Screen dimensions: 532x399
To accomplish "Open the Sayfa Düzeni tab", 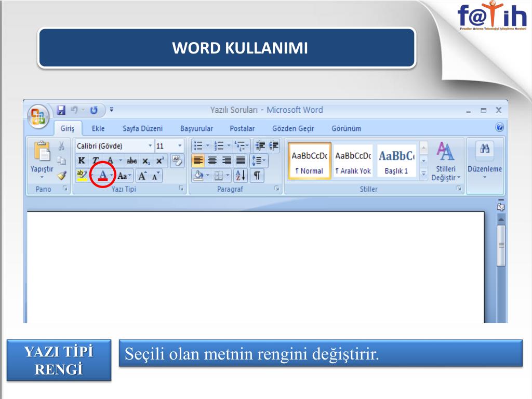I will 142,129.
